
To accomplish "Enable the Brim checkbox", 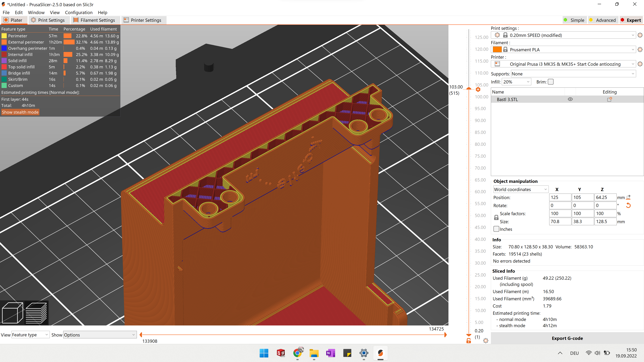I will [550, 82].
